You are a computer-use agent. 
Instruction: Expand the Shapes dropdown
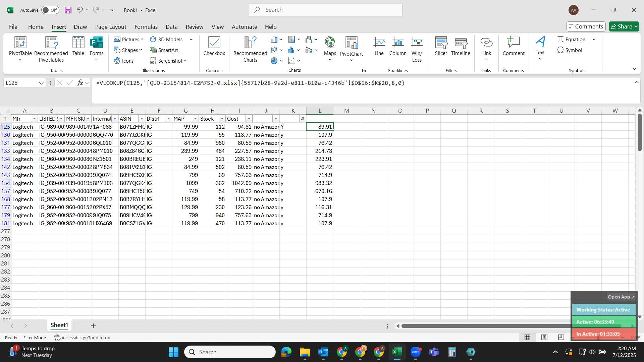(141, 50)
